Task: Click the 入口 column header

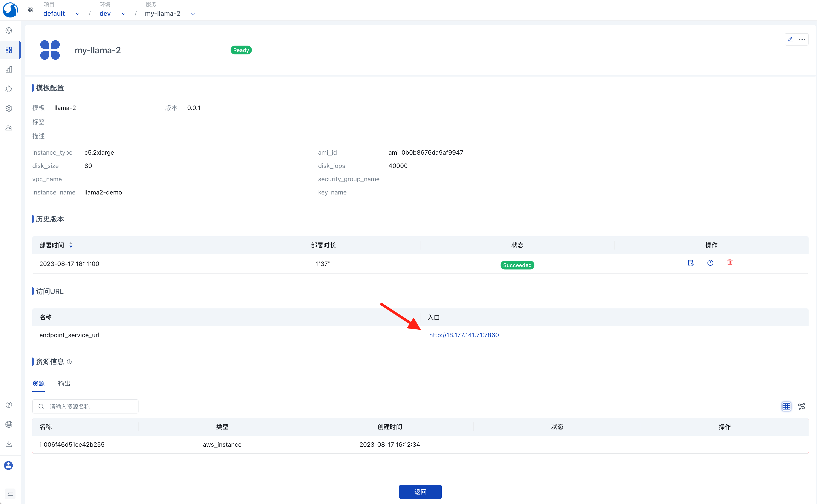Action: (x=433, y=317)
